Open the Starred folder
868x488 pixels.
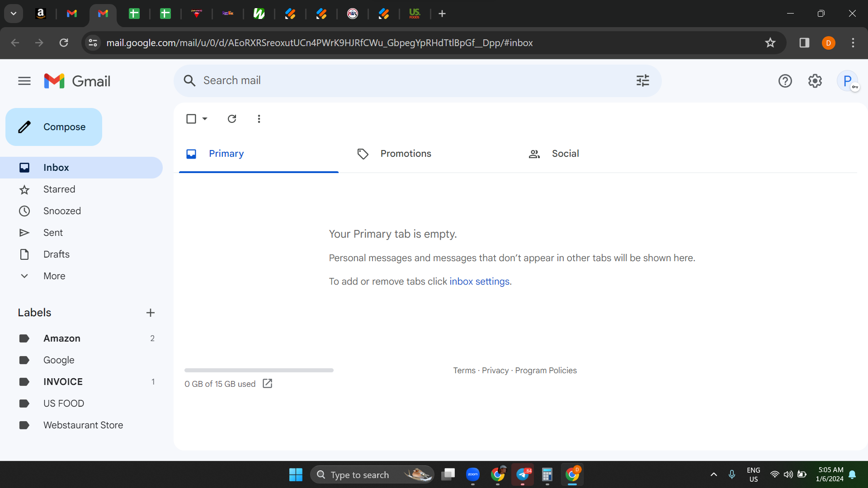81,189
